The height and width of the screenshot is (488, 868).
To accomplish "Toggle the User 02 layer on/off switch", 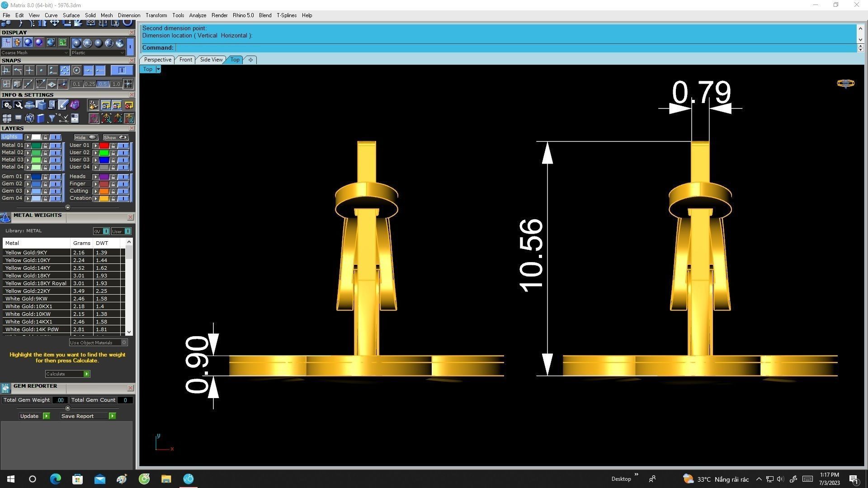I will coord(123,153).
